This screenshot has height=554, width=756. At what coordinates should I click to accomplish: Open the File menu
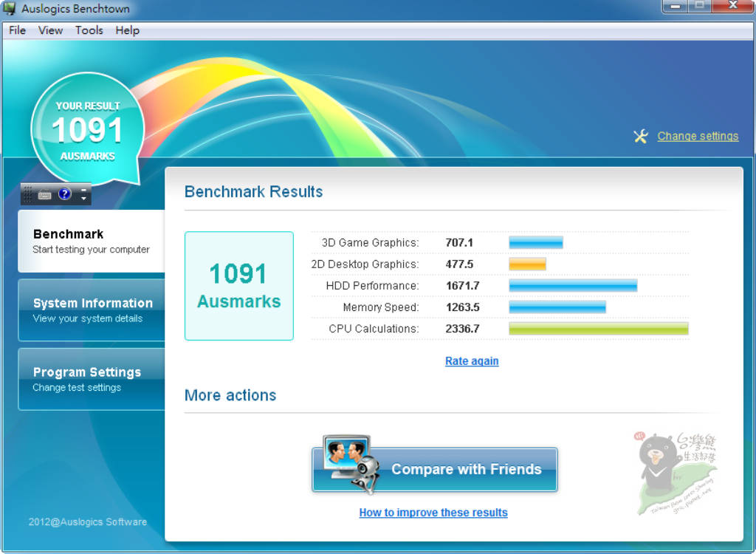pos(18,30)
